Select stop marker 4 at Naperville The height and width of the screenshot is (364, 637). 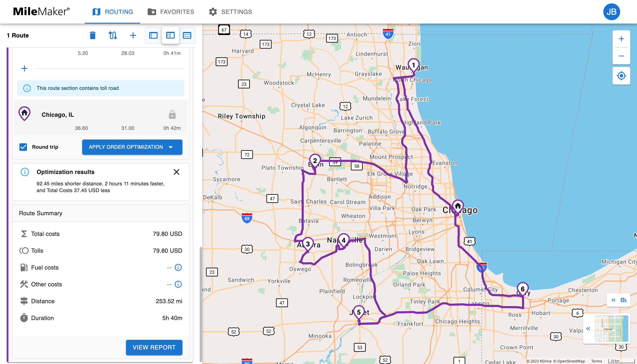pyautogui.click(x=344, y=240)
